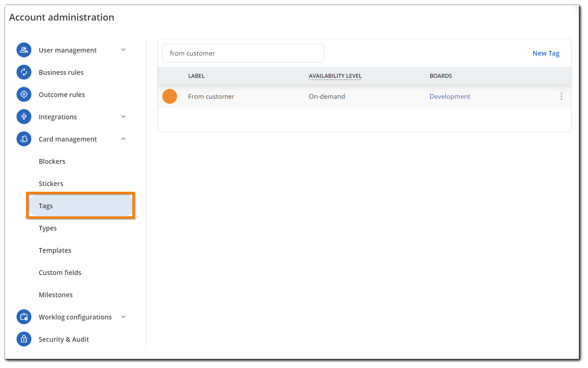The width and height of the screenshot is (588, 368).
Task: Open Templates under Card management
Action: [x=55, y=250]
